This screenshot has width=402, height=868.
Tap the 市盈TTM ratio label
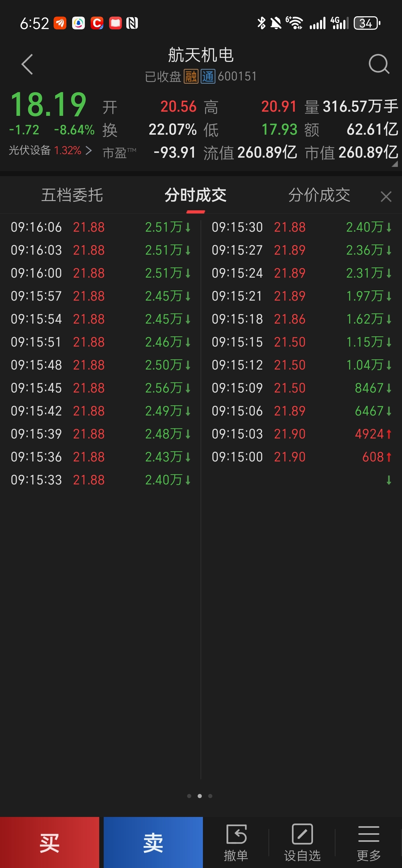click(119, 153)
